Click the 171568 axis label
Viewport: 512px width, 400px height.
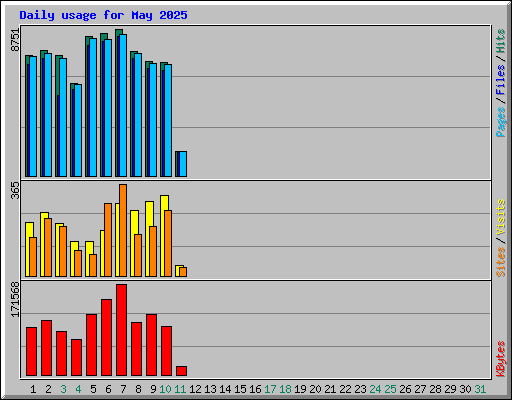point(15,300)
